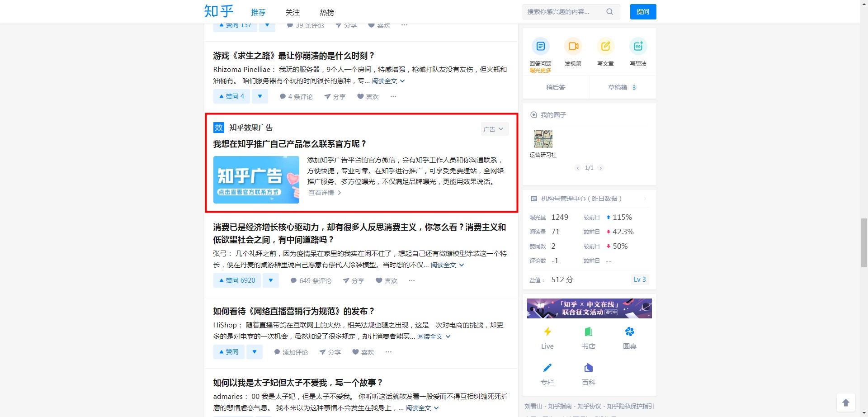This screenshot has height=417, width=868.
Task: Open question 游戏《求生之路》最让你崩溃的是什么时刻
Action: [x=294, y=56]
